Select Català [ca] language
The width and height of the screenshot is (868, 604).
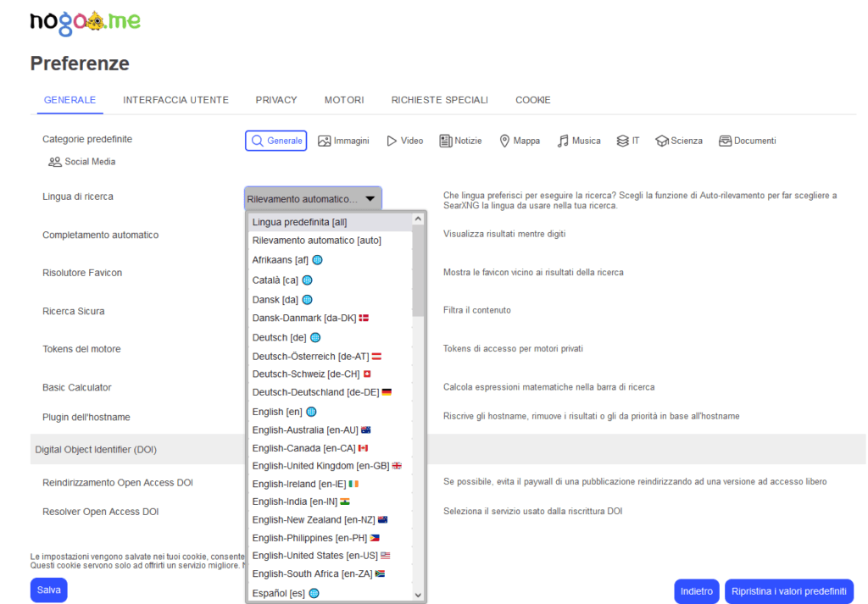[x=330, y=280]
